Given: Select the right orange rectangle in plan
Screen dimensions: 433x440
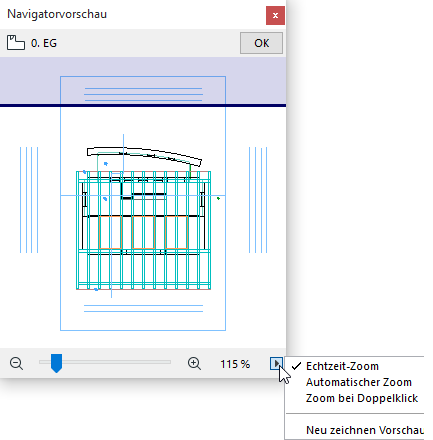Looking at the screenshot, I should click(177, 232).
